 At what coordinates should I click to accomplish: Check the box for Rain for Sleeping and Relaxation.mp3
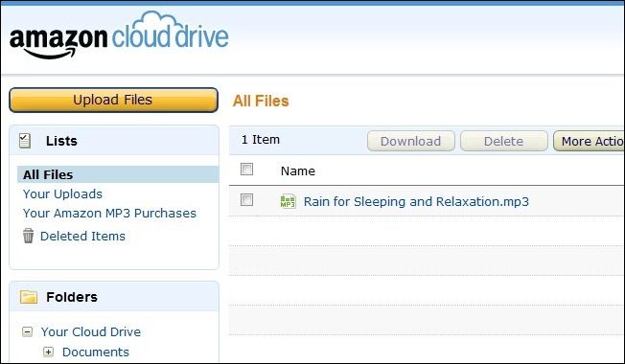tap(246, 199)
